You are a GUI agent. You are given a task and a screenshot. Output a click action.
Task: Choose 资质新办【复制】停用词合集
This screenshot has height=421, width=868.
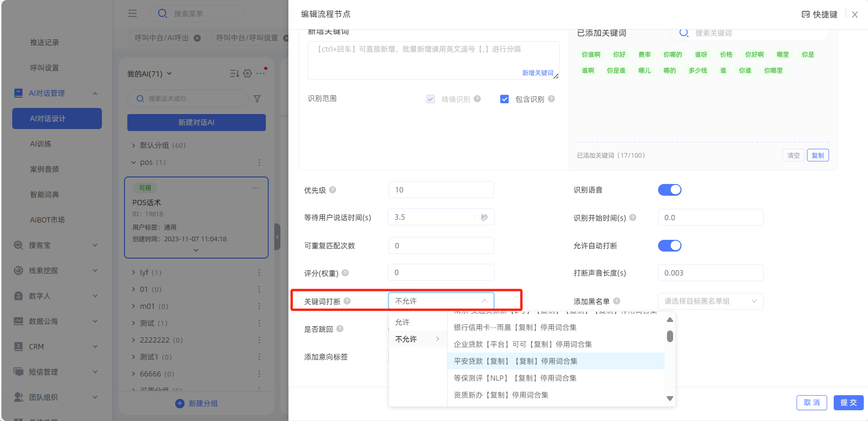[556, 395]
